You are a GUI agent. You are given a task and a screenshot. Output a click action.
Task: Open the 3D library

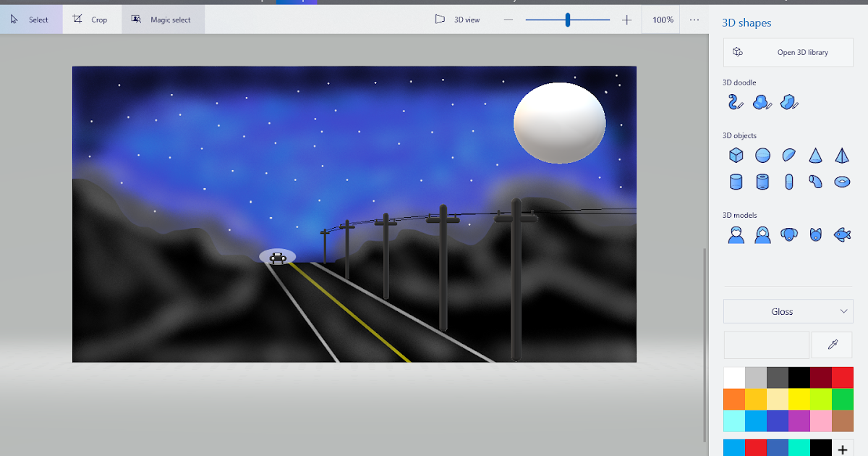(788, 52)
